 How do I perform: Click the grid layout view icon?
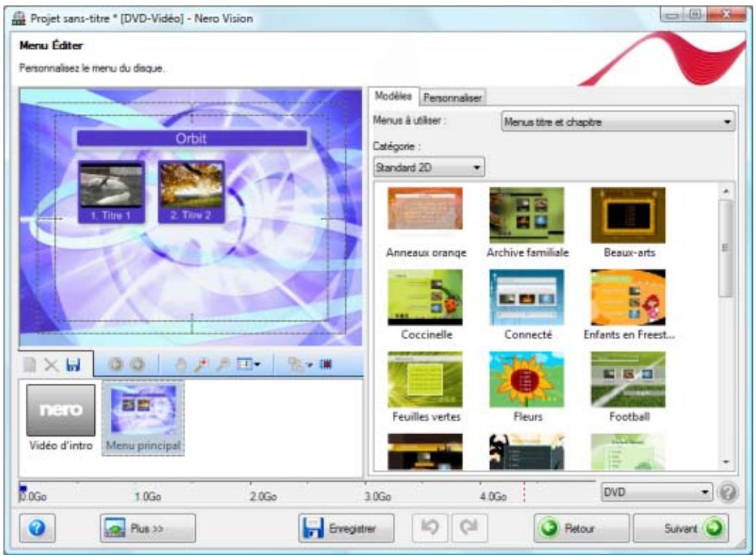pos(245,364)
